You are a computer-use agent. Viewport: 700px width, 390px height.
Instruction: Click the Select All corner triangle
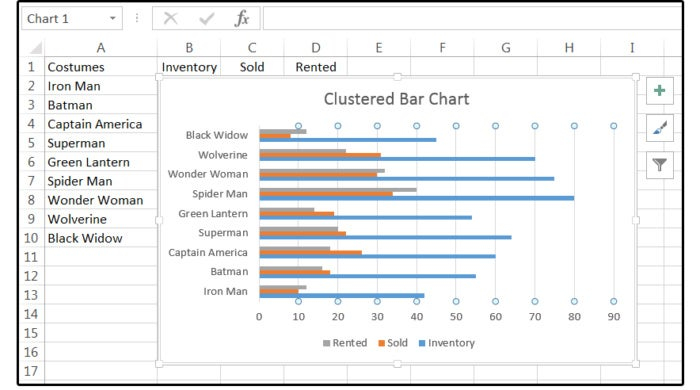36,48
